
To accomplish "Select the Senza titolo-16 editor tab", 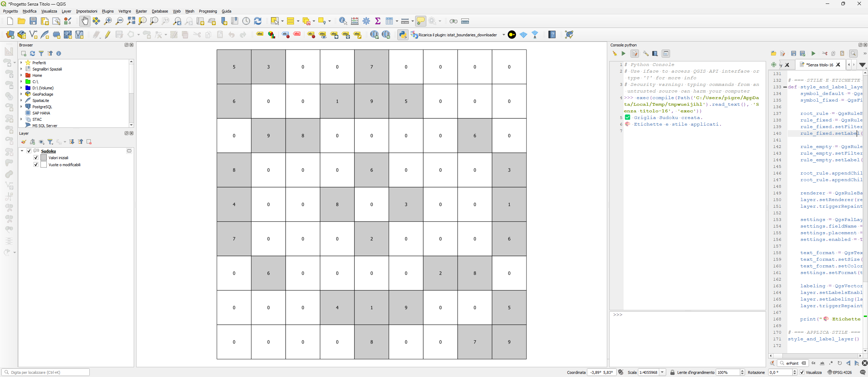I will 820,65.
